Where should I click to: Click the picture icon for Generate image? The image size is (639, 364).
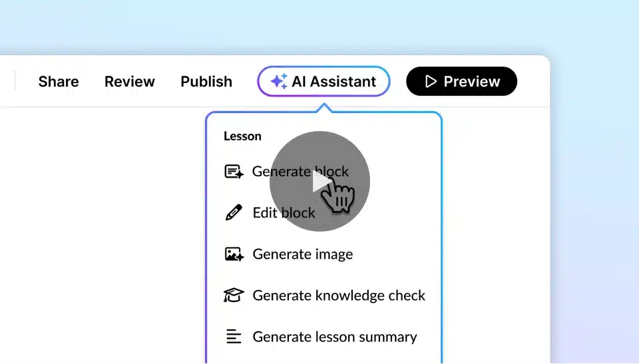(x=234, y=254)
